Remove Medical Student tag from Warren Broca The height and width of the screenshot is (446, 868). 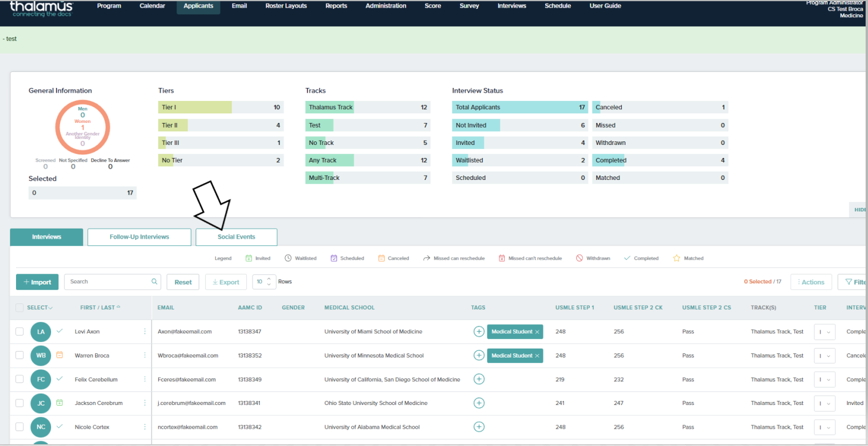click(x=537, y=356)
